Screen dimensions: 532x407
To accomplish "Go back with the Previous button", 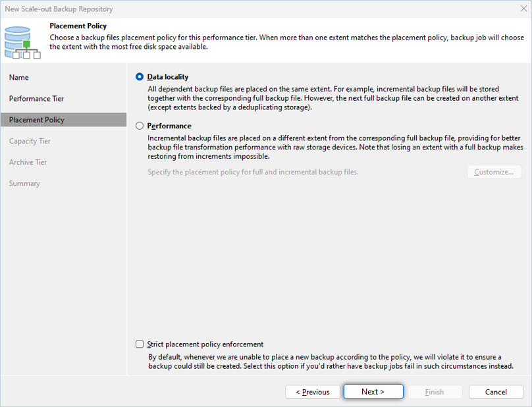I will click(x=313, y=392).
